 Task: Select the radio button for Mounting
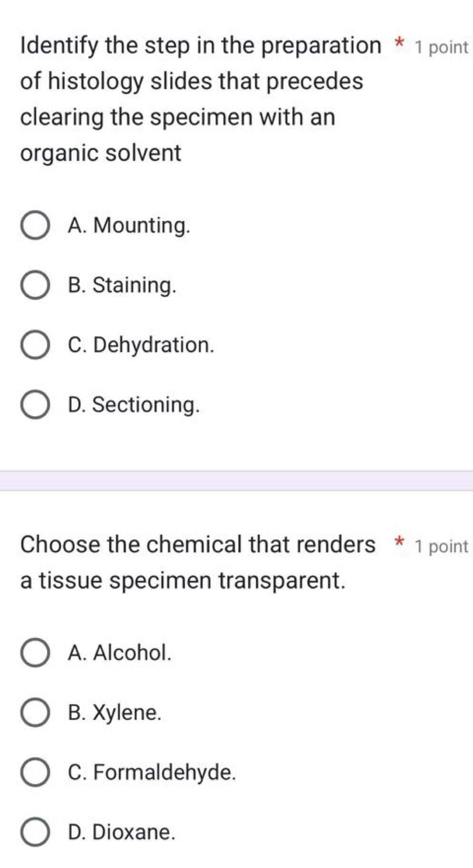click(x=35, y=226)
